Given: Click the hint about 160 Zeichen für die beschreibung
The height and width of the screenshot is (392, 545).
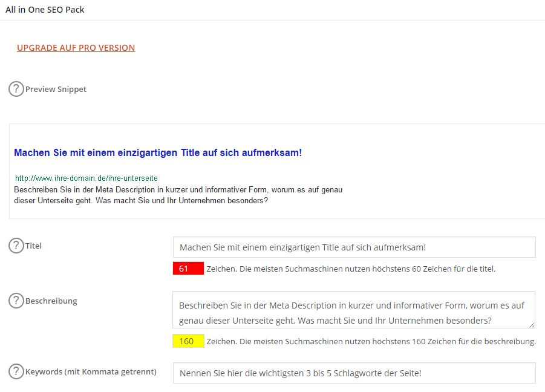Looking at the screenshot, I should pyautogui.click(x=371, y=341).
